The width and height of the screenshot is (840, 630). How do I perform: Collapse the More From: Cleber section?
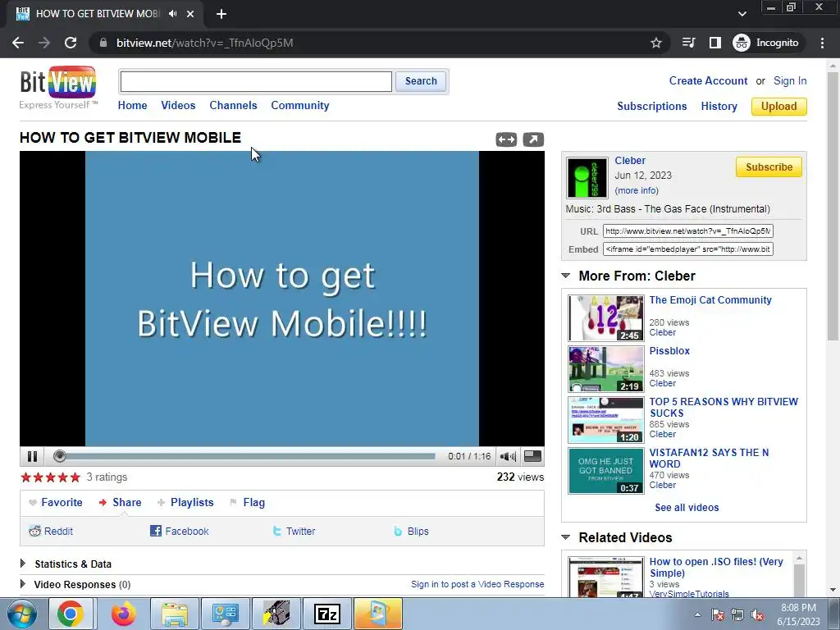pos(566,276)
